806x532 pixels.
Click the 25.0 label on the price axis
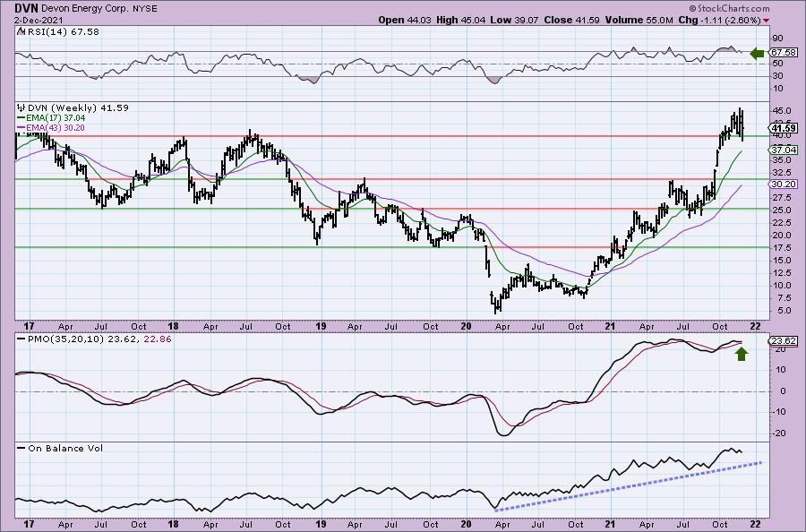[x=781, y=210]
